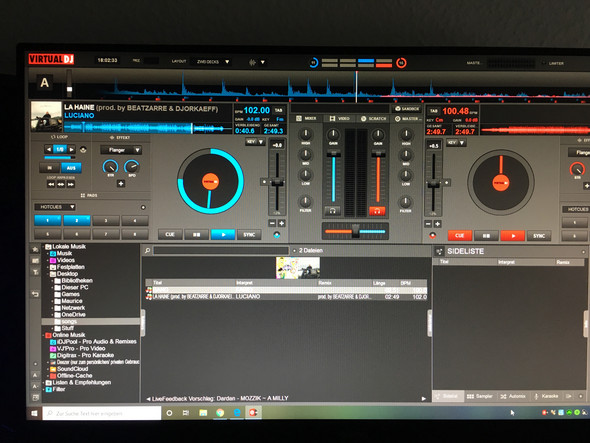The width and height of the screenshot is (590, 443).
Task: Open pad options dot on left deck
Action: pyautogui.click(x=143, y=207)
